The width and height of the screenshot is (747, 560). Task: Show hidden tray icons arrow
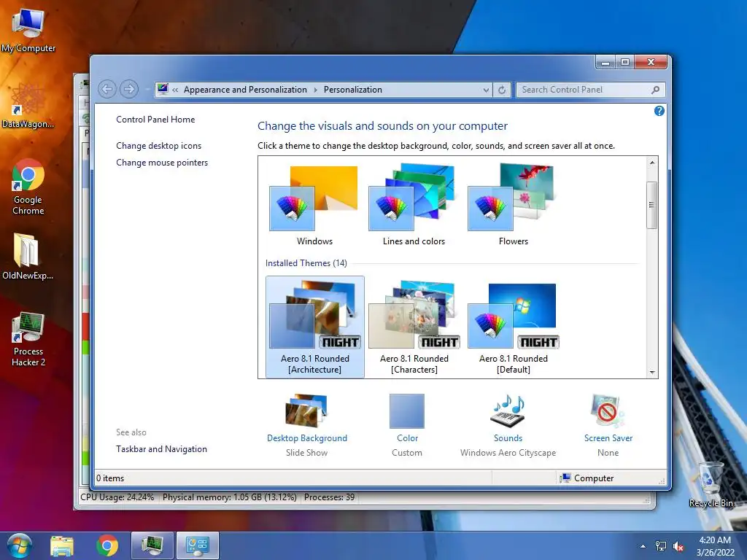(x=643, y=546)
